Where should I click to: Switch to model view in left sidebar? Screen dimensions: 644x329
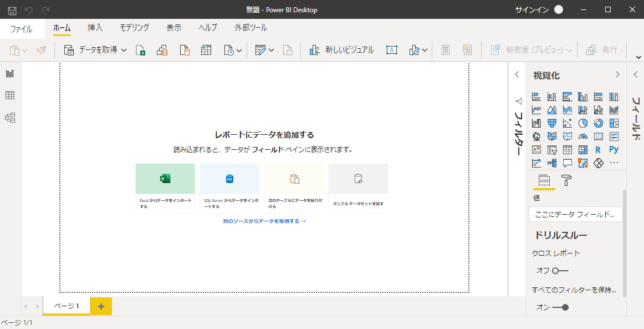pyautogui.click(x=10, y=118)
